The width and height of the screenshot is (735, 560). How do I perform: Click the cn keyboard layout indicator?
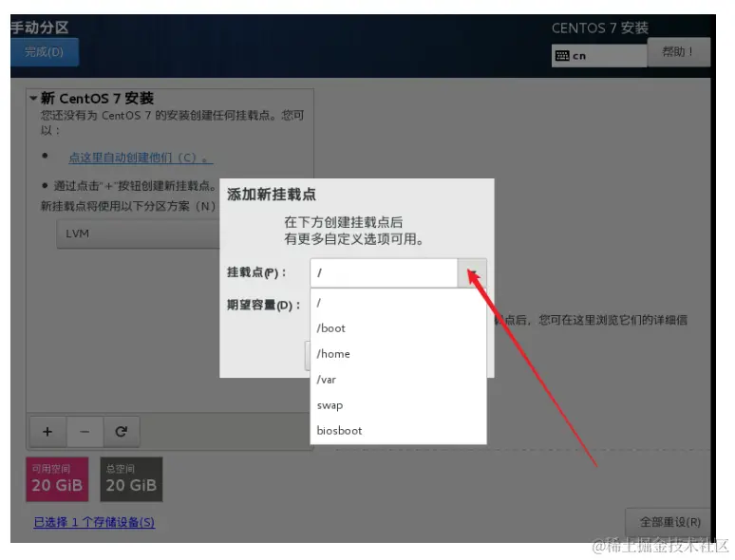(599, 56)
